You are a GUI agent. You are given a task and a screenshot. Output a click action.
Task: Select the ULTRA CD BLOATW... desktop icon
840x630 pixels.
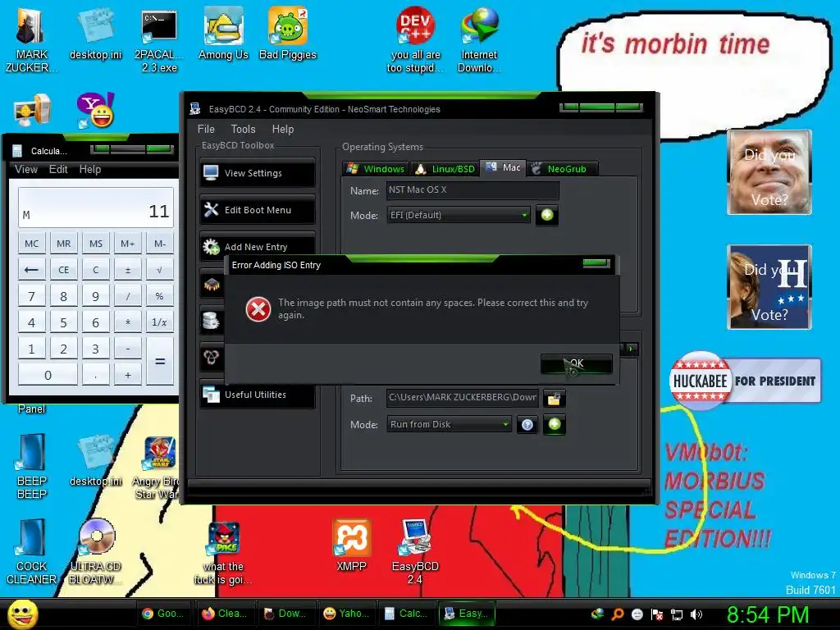point(95,551)
